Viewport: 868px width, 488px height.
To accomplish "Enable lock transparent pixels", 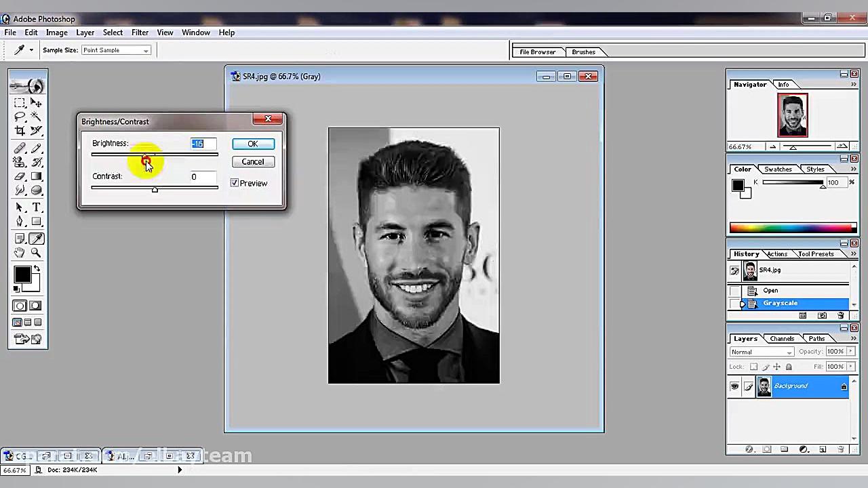I will click(753, 367).
